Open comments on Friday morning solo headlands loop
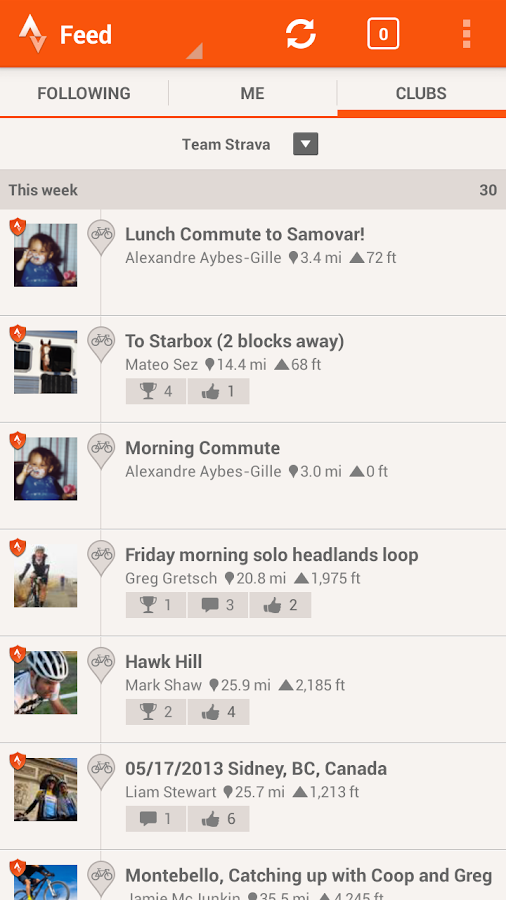Image resolution: width=506 pixels, height=900 pixels. 217,605
